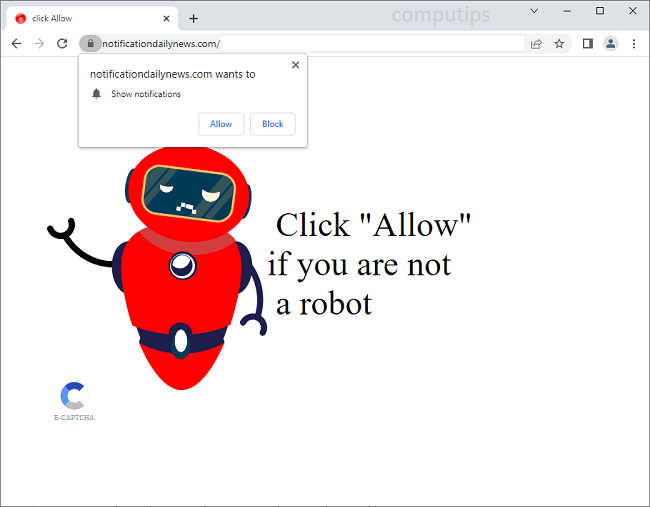The image size is (650, 507).
Task: Toggle the browser side panel
Action: (588, 44)
